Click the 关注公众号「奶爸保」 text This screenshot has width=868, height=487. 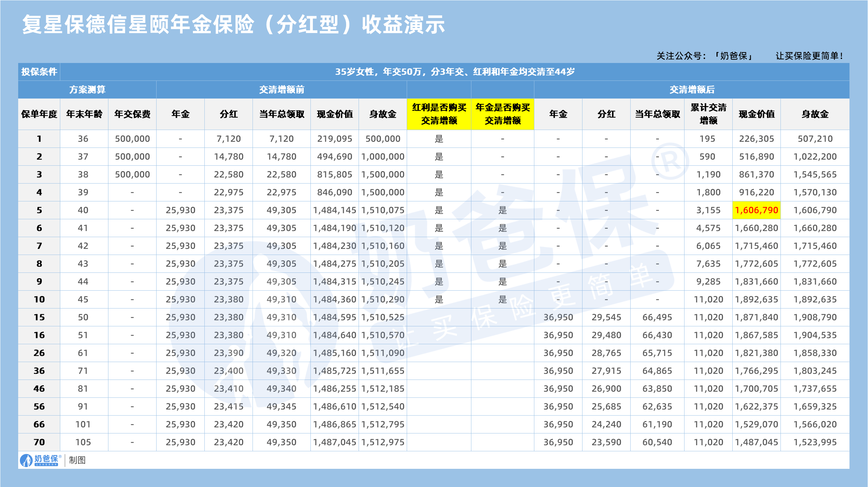[705, 56]
